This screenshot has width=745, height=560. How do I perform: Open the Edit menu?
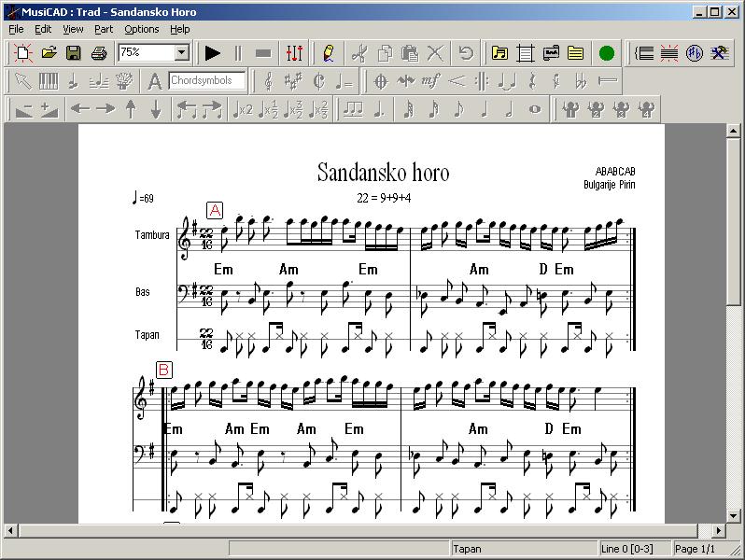click(43, 29)
